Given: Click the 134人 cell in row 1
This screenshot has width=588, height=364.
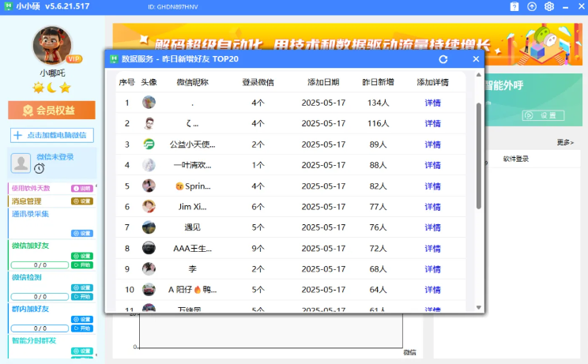Looking at the screenshot, I should tap(378, 103).
